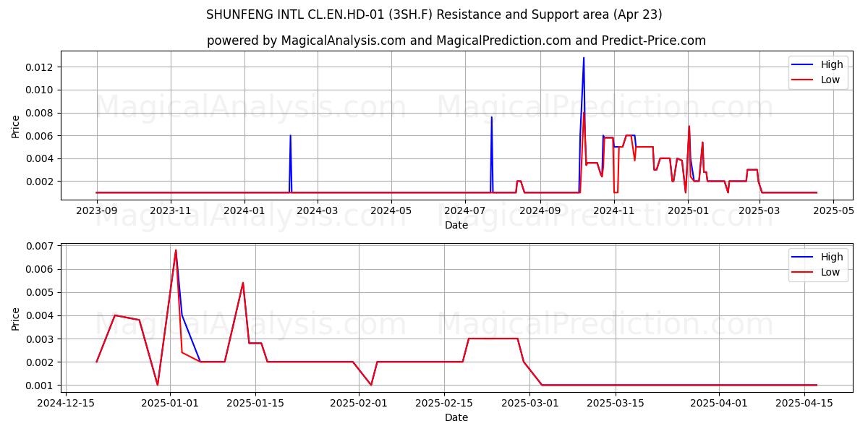Viewport: 868px width, 434px height.
Task: Click the 2025-03-01 x-axis label
Action: 530,403
